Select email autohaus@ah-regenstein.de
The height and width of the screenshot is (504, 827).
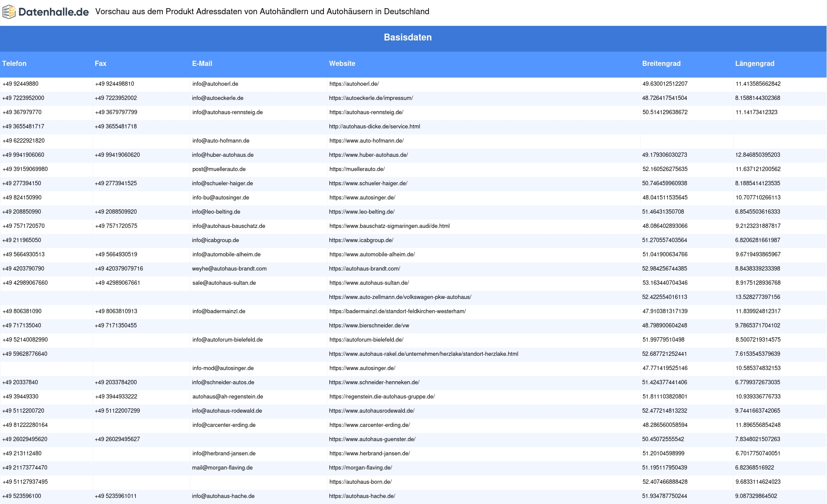(228, 397)
